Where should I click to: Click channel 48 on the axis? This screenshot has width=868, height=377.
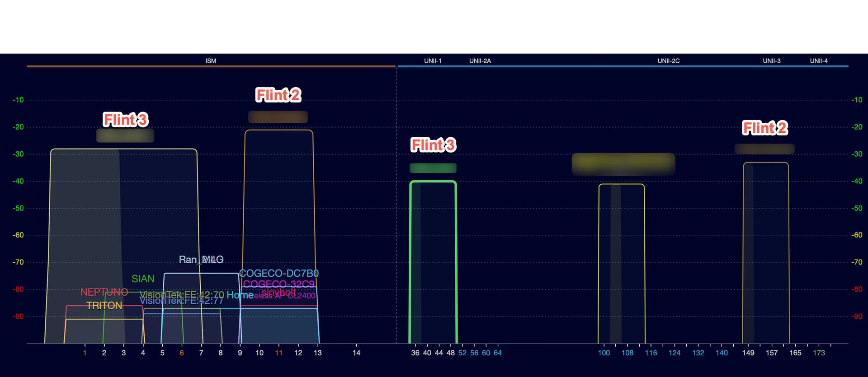click(x=451, y=353)
